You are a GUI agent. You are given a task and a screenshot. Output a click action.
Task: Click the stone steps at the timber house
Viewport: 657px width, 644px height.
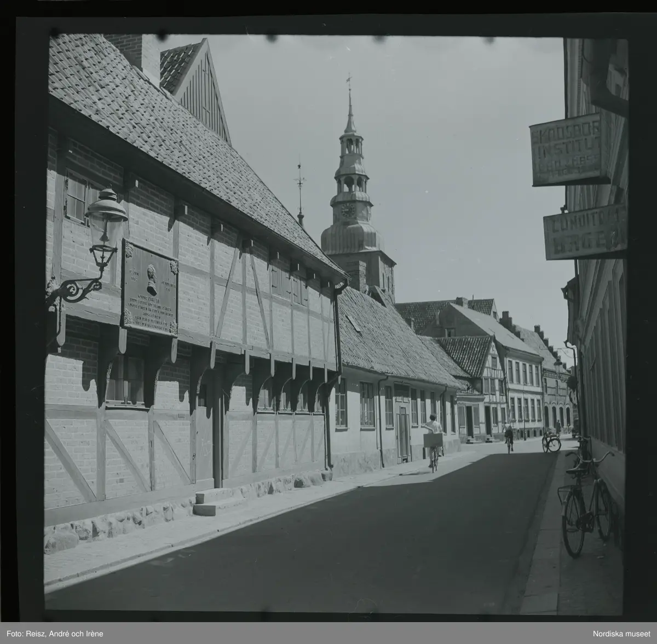pyautogui.click(x=212, y=502)
